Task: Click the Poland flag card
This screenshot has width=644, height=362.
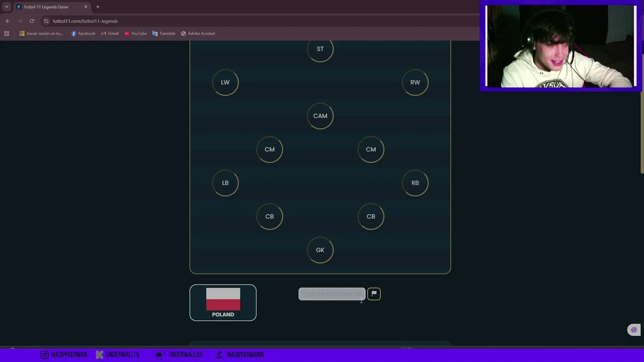Action: pyautogui.click(x=223, y=303)
